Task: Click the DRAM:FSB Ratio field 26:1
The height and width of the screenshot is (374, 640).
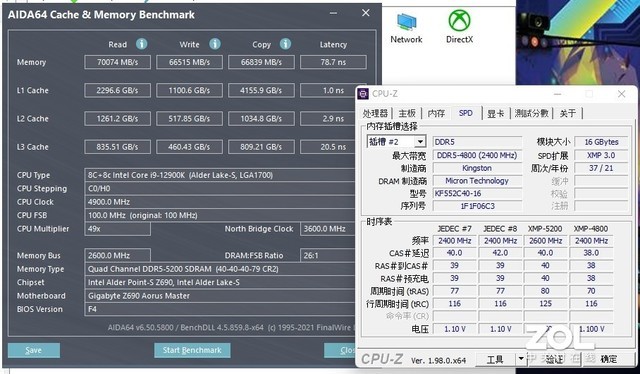Action: point(328,256)
